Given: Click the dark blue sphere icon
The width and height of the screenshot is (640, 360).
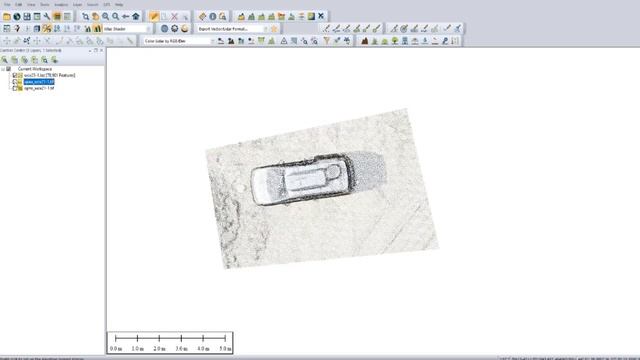Looking at the screenshot, I should (x=164, y=29).
